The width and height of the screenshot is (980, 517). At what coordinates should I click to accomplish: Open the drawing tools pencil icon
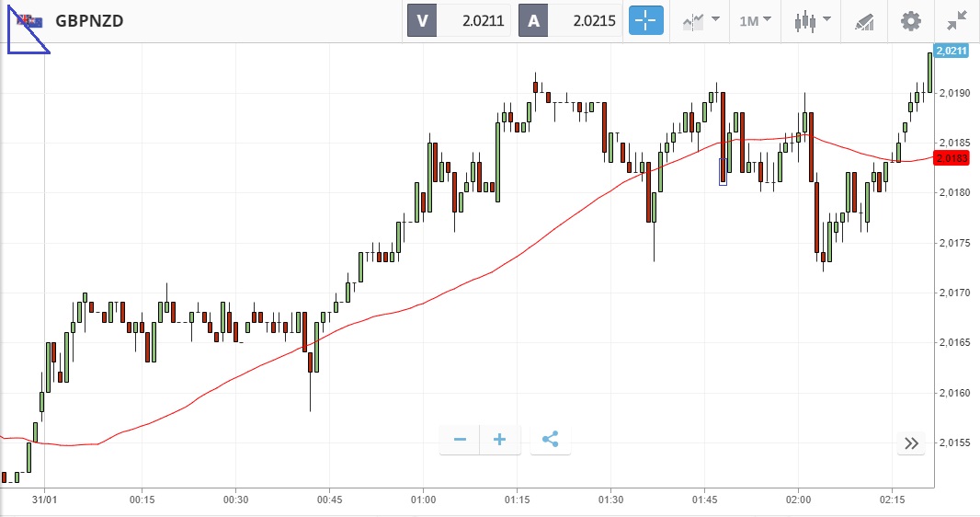[x=864, y=20]
